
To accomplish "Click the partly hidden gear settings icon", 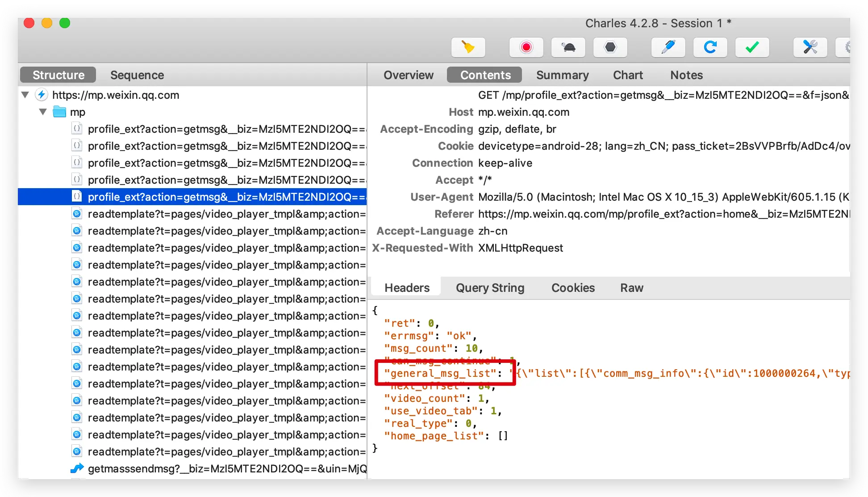I will coord(846,47).
